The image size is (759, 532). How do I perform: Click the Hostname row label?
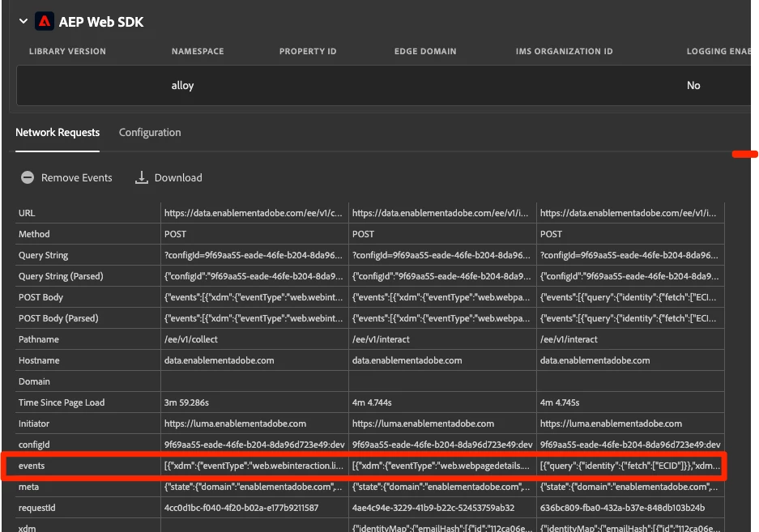click(39, 360)
